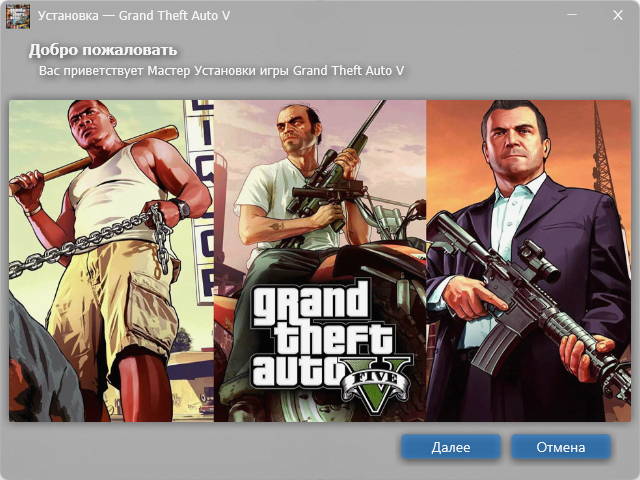Click the title bar text Установка — Grand Theft Auto V

point(134,16)
